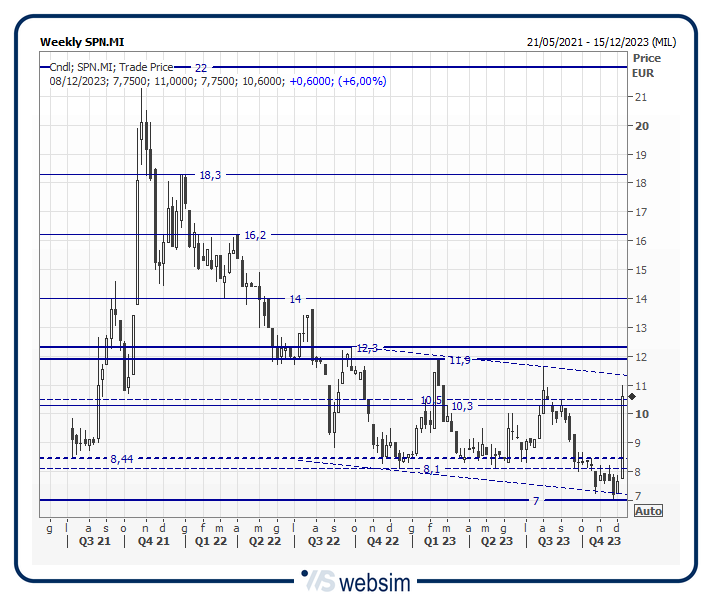The width and height of the screenshot is (712, 597).
Task: Select Q4 23 quarter label
Action: (604, 541)
